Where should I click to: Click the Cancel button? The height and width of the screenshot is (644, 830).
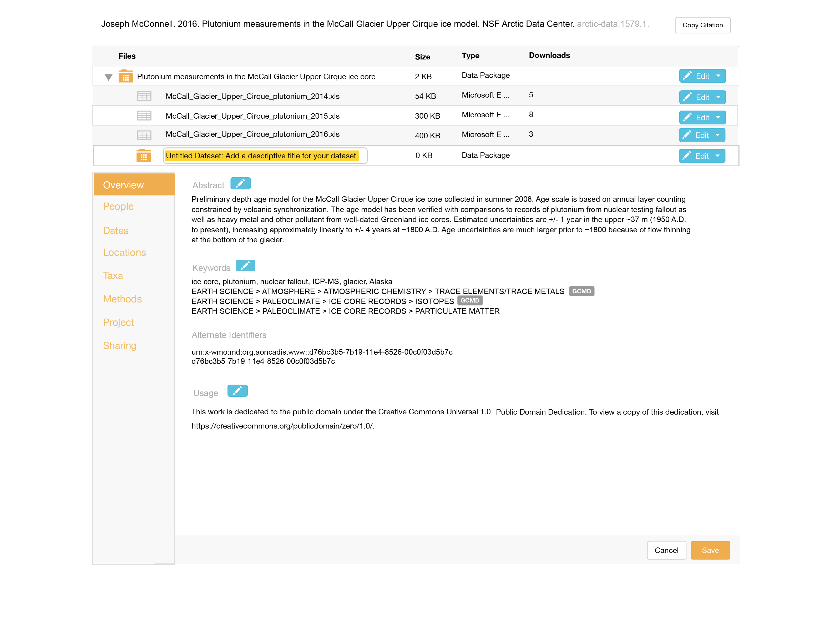(x=666, y=550)
